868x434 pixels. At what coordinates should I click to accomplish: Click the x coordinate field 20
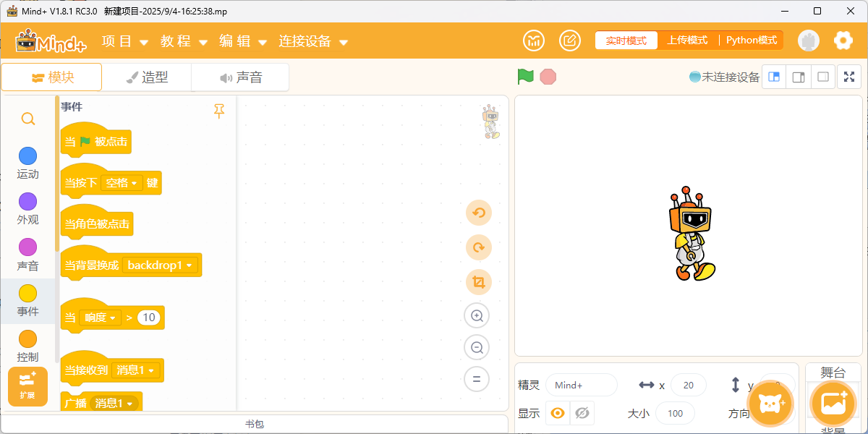pyautogui.click(x=689, y=386)
